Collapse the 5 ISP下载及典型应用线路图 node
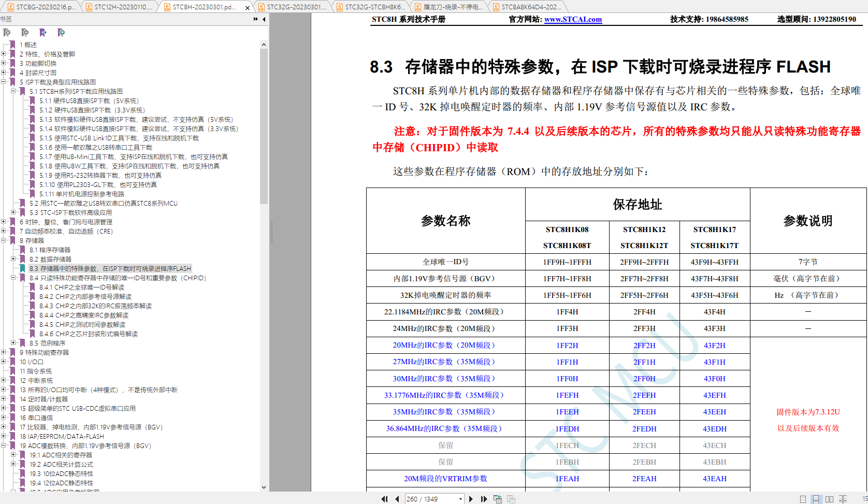This screenshot has width=868, height=504. tap(4, 82)
